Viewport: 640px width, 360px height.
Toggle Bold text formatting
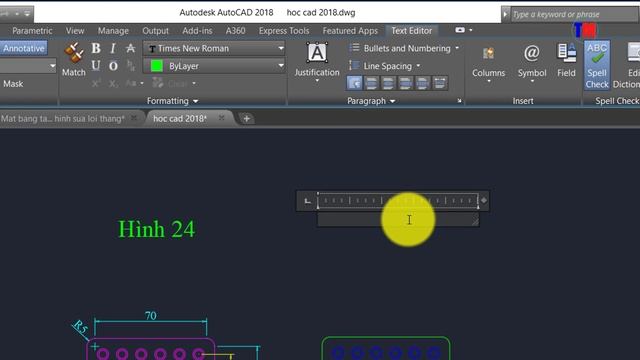(96, 48)
